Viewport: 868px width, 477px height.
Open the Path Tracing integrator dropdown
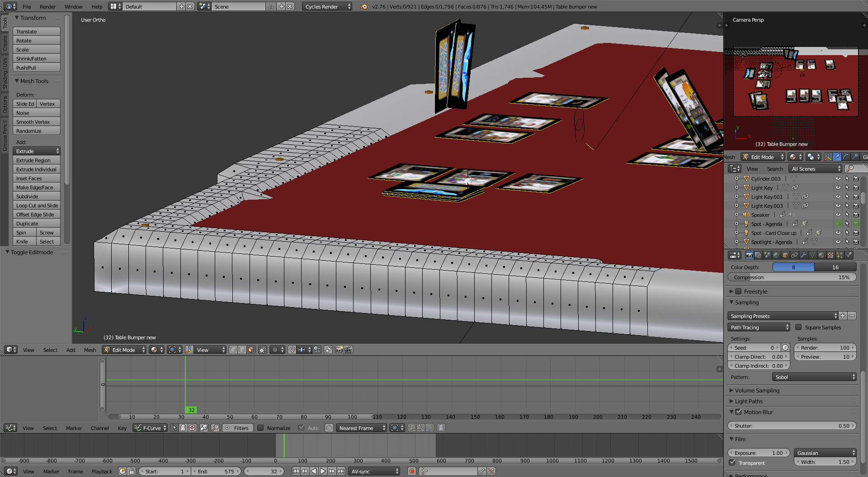coord(759,327)
